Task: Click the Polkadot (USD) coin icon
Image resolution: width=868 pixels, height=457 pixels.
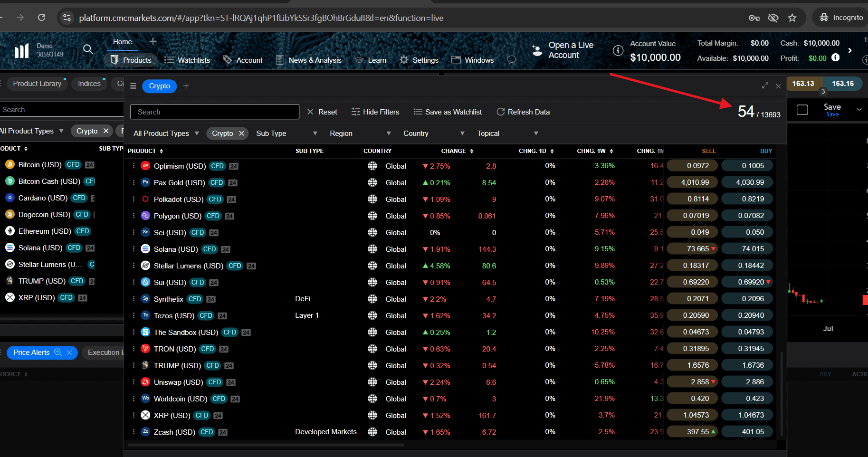Action: click(x=145, y=199)
